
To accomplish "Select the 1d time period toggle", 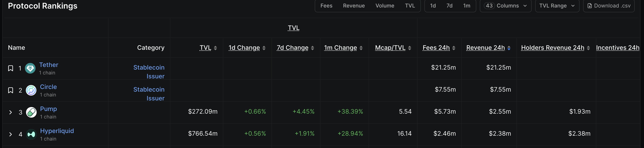I will click(433, 6).
